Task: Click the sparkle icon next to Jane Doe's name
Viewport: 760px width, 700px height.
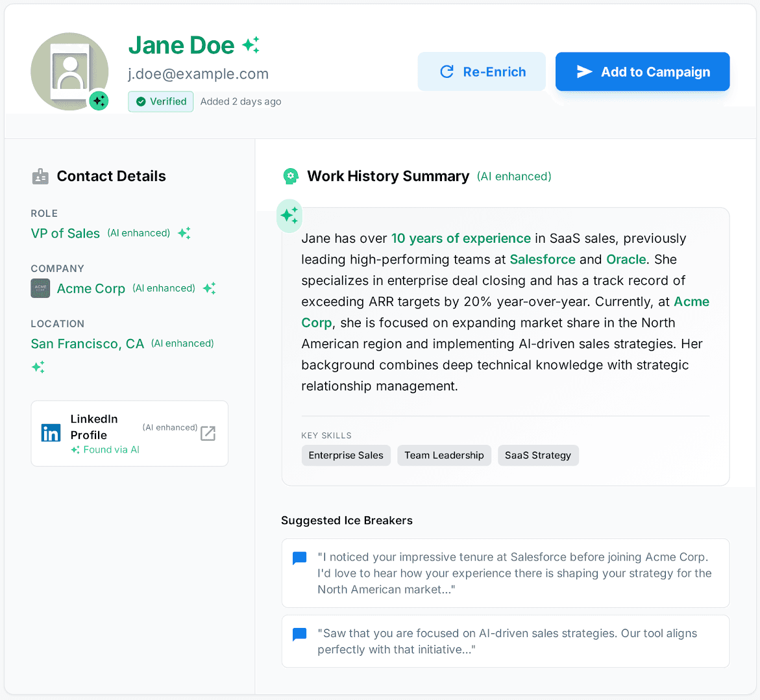Action: 251,44
